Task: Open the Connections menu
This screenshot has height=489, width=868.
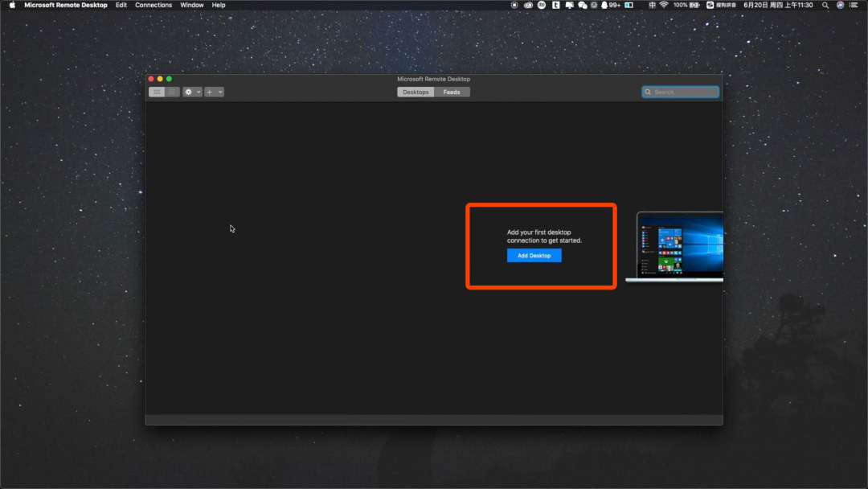Action: [154, 5]
